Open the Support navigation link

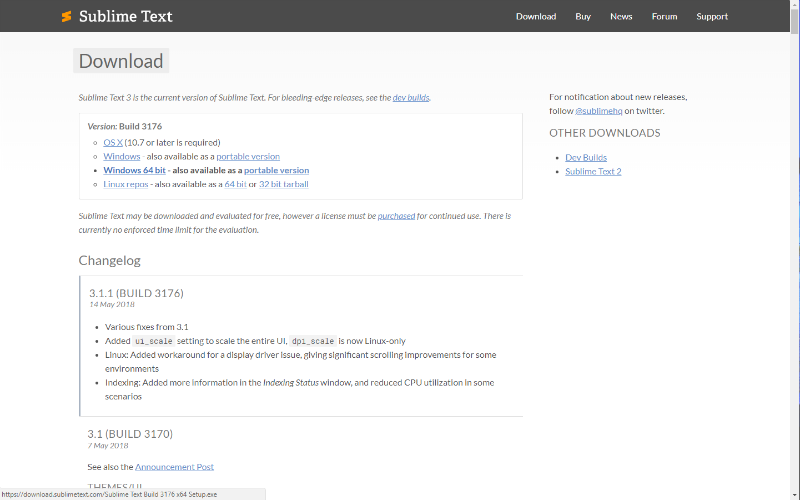712,16
